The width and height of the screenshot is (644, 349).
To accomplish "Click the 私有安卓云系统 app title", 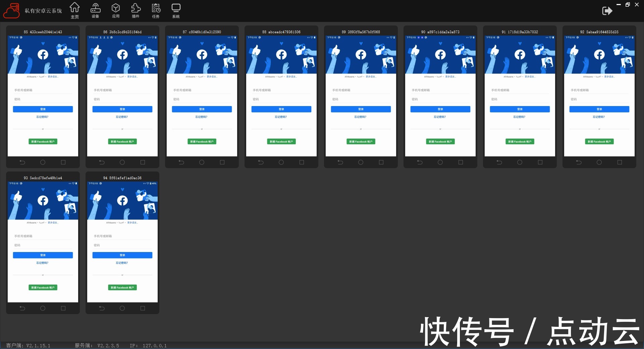I will coord(43,11).
